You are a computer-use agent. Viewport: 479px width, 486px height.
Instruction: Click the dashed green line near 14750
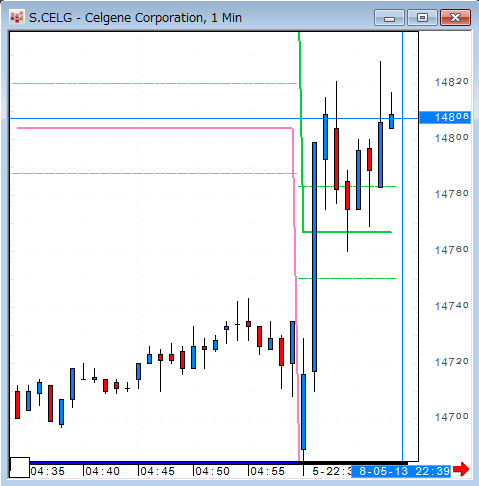(347, 278)
